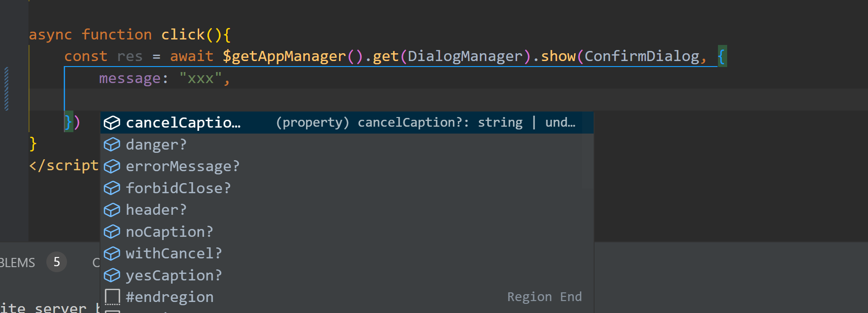Open the Problems panel tab

[17, 263]
